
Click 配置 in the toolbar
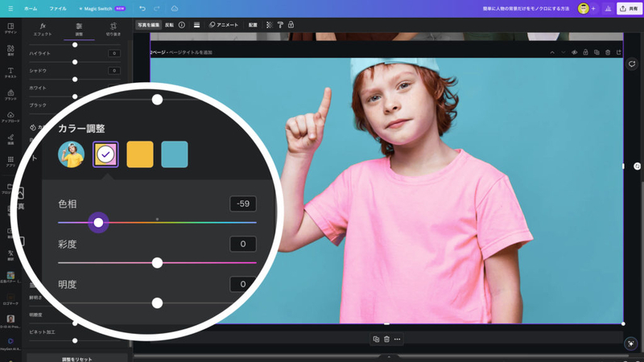tap(253, 25)
